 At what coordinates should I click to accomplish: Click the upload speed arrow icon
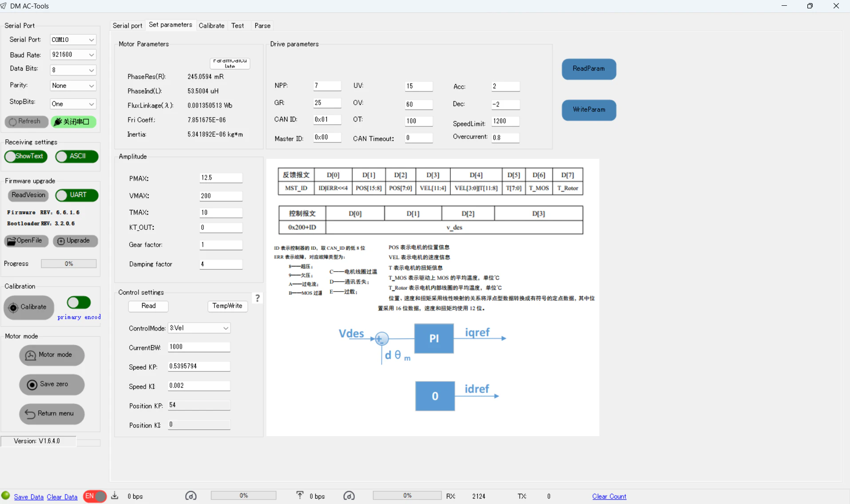pyautogui.click(x=300, y=496)
